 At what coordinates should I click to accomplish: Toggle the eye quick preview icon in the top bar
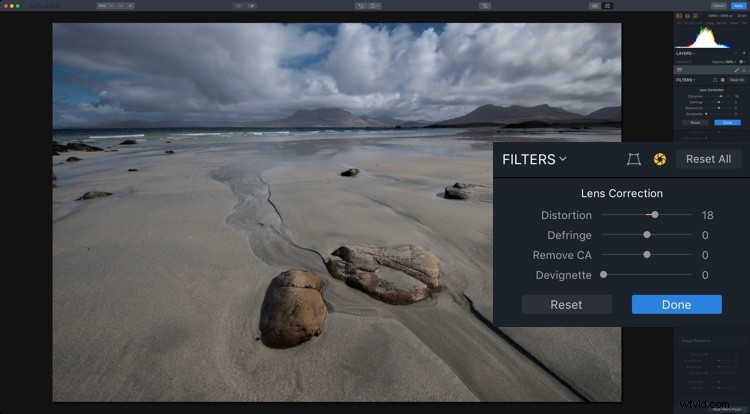tap(238, 6)
